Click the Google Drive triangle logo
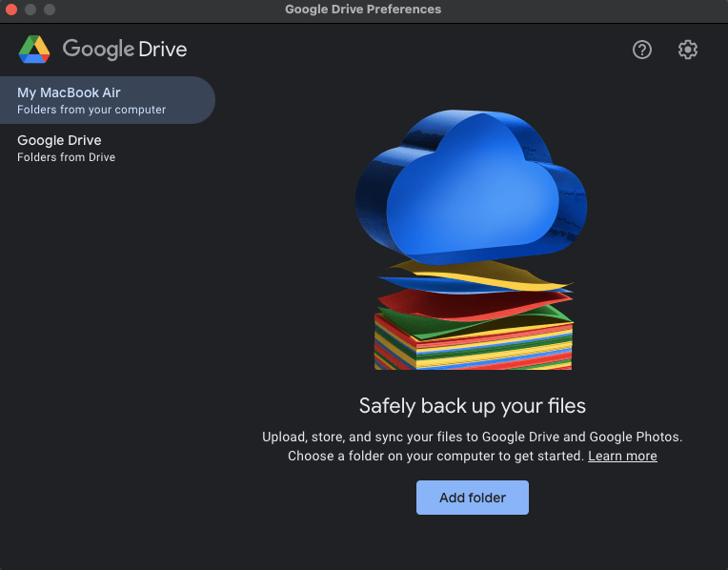This screenshot has width=728, height=570. pos(34,50)
